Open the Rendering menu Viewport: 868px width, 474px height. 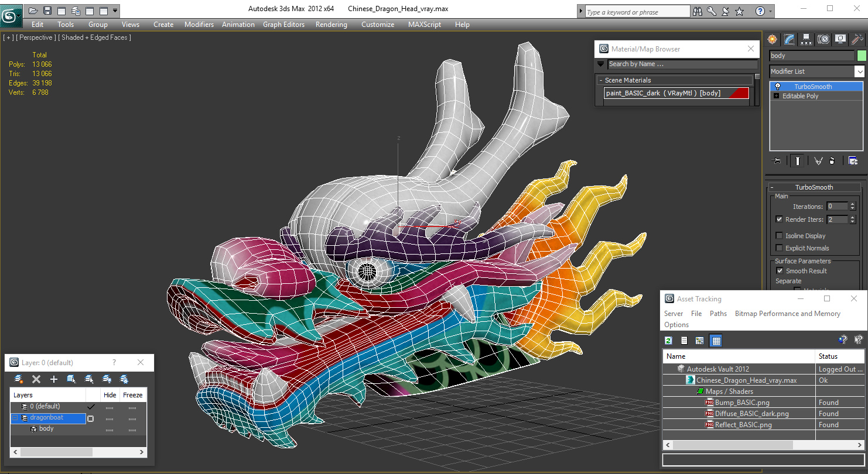(332, 25)
